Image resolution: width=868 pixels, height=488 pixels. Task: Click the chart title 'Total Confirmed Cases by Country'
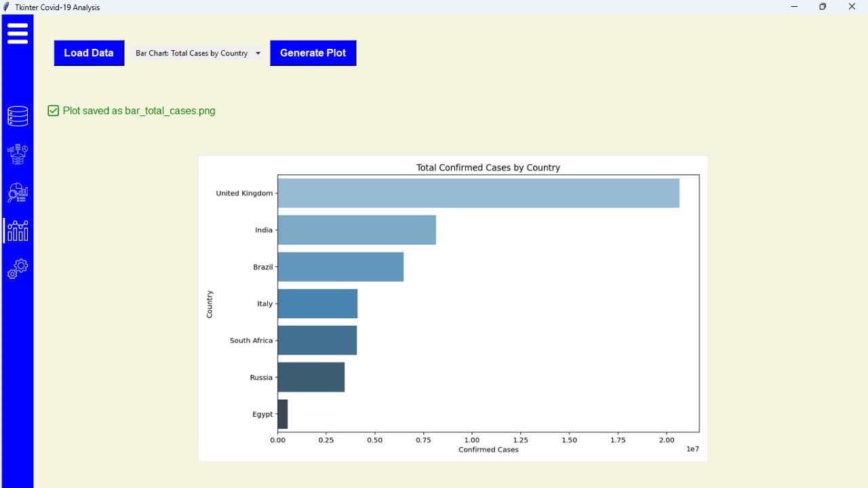(x=488, y=168)
